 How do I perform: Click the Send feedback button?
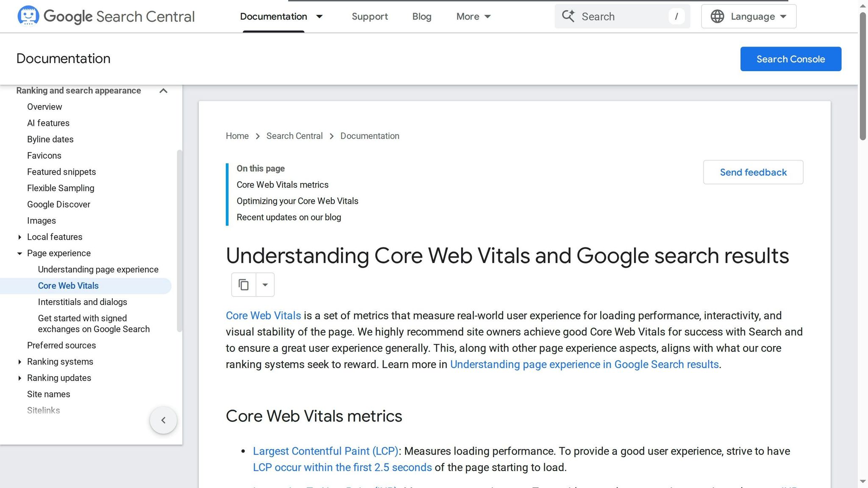pyautogui.click(x=753, y=172)
